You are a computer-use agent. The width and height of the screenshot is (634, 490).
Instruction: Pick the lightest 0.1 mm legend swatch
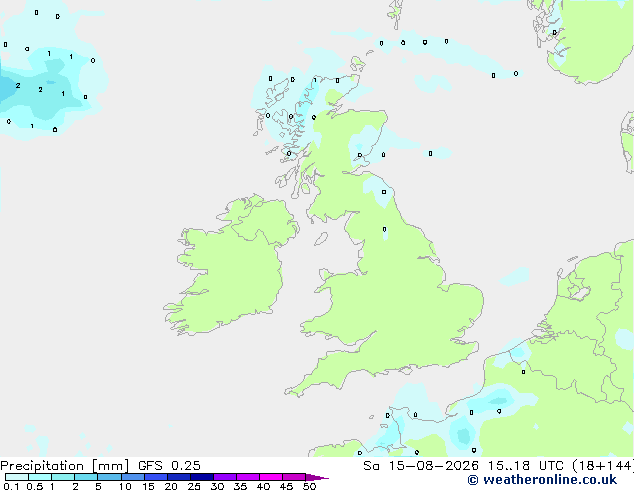click(17, 477)
